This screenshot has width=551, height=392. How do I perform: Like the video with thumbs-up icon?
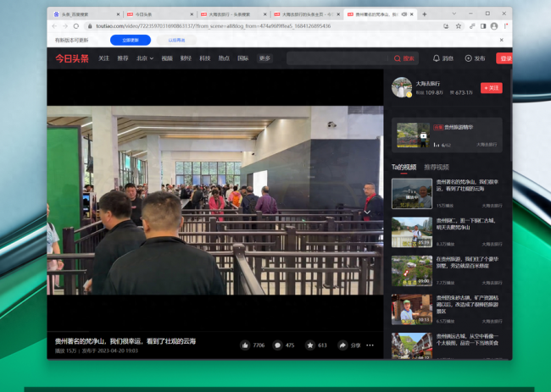point(245,345)
